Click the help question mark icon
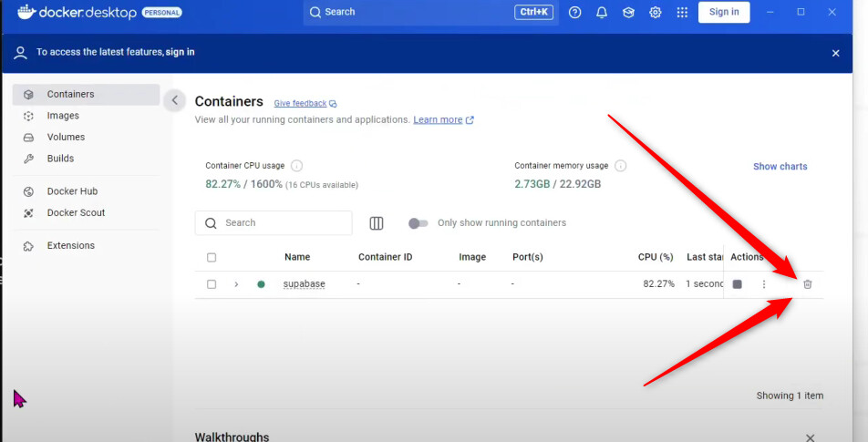The width and height of the screenshot is (868, 442). 574,13
